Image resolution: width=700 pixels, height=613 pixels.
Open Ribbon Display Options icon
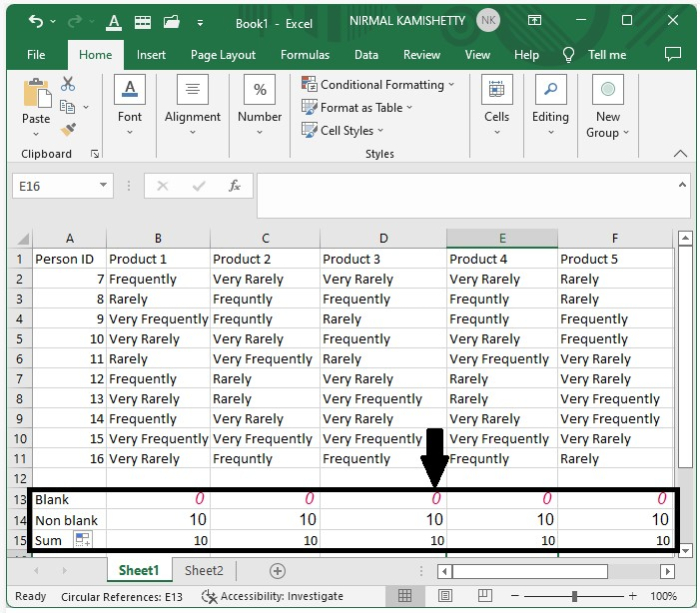534,20
